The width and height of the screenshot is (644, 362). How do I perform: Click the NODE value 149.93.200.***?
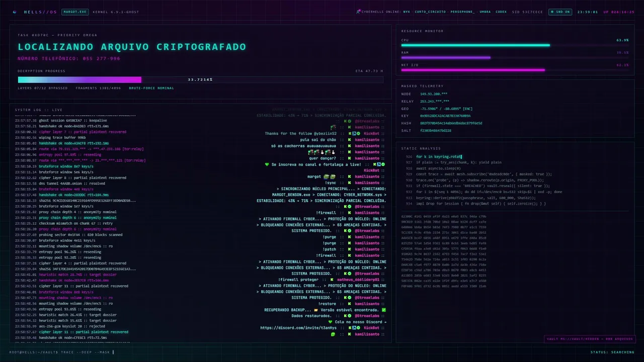click(x=434, y=94)
